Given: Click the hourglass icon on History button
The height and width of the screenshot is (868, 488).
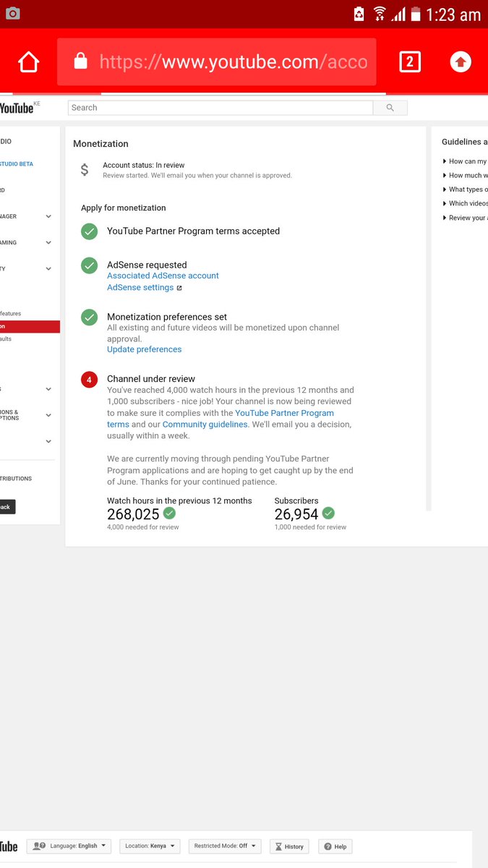Looking at the screenshot, I should pyautogui.click(x=278, y=846).
